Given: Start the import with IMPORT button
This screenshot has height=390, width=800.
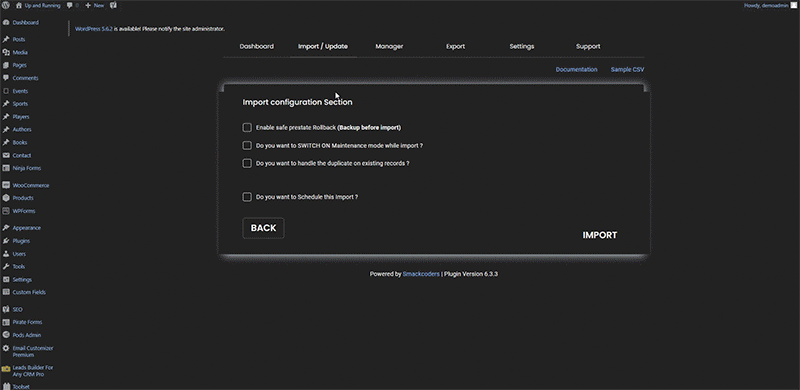Looking at the screenshot, I should tap(600, 235).
